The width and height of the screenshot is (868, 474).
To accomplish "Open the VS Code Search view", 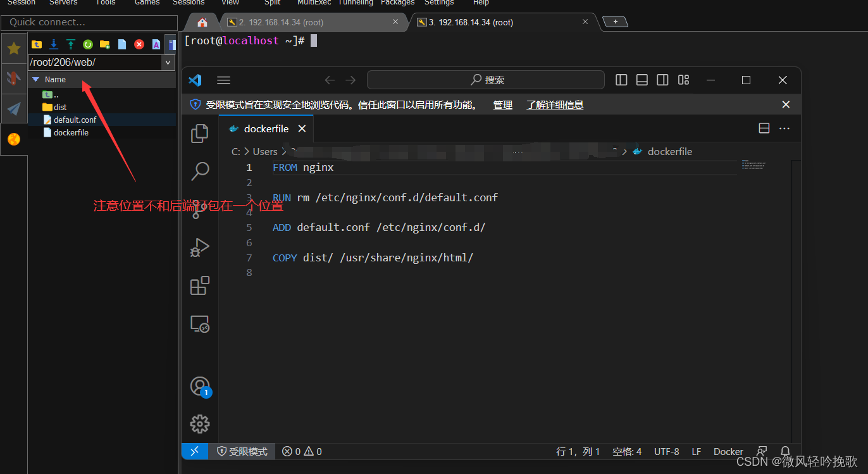I will (x=200, y=171).
